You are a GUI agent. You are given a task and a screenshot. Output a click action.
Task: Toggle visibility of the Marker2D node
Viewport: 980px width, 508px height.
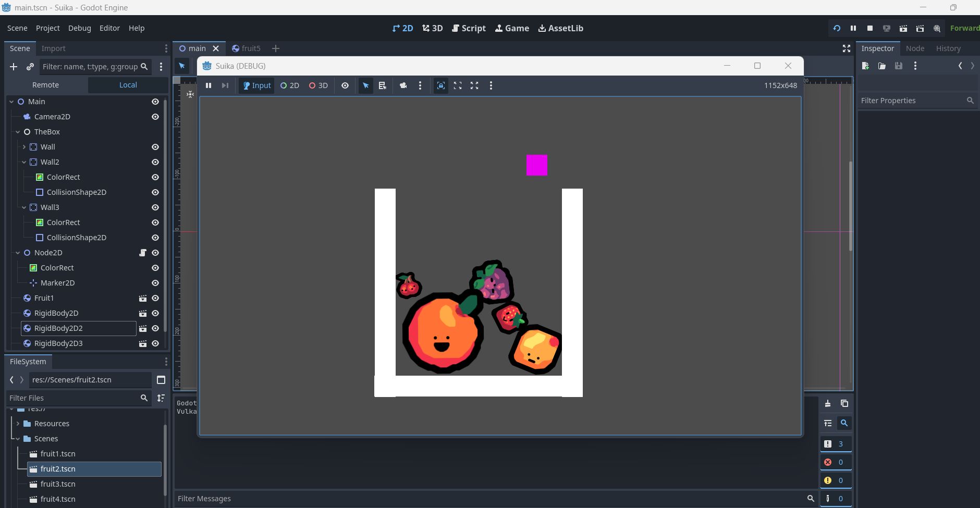click(155, 283)
